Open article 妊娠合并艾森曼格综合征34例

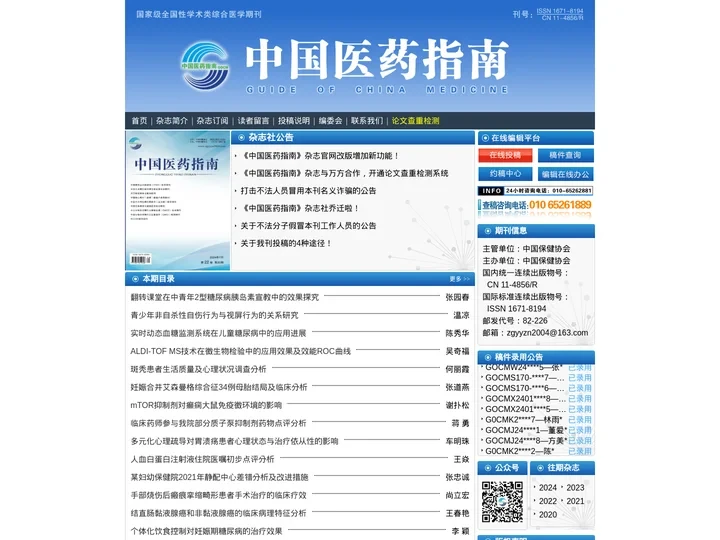[219, 387]
